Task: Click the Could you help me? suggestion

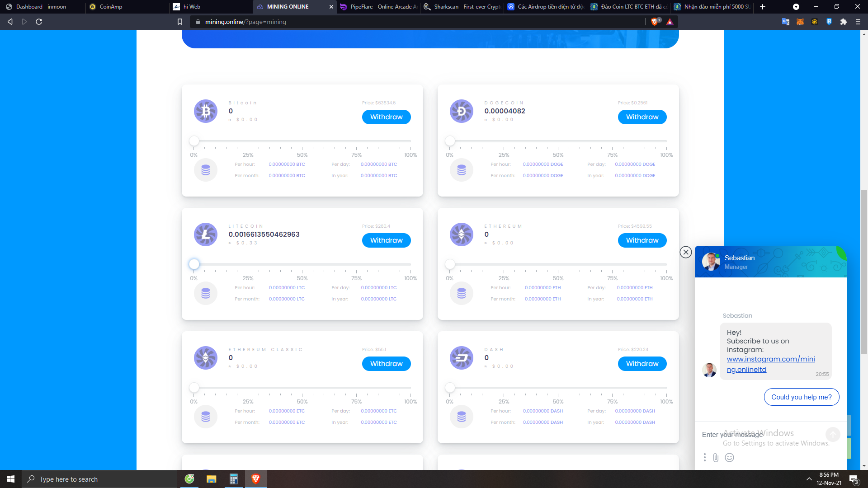Action: pos(801,397)
